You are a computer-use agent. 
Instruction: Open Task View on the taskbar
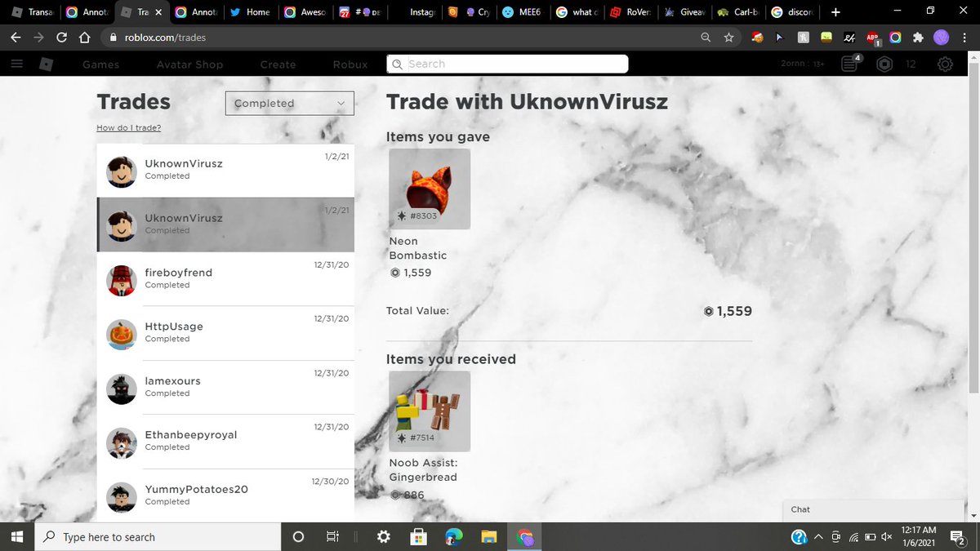pos(332,536)
